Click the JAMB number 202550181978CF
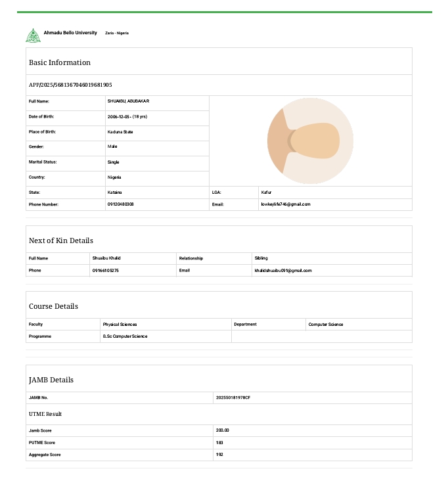 (x=233, y=397)
